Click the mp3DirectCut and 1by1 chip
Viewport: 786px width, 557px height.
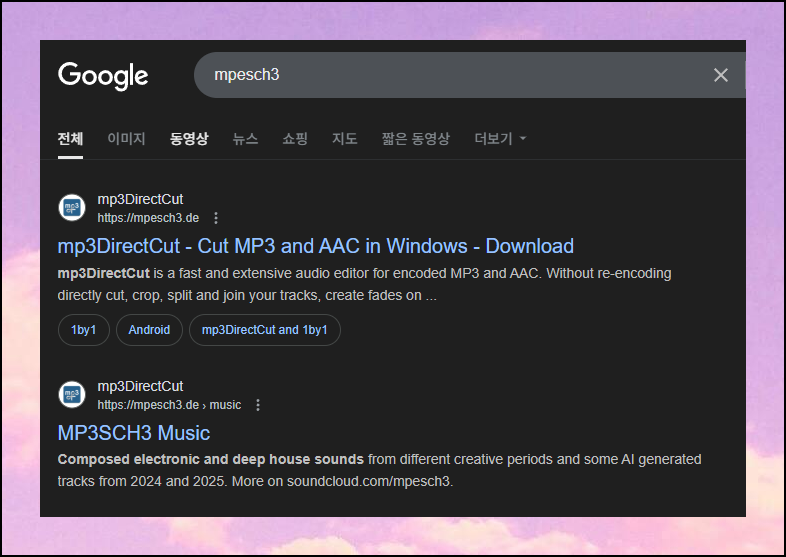[x=265, y=330]
